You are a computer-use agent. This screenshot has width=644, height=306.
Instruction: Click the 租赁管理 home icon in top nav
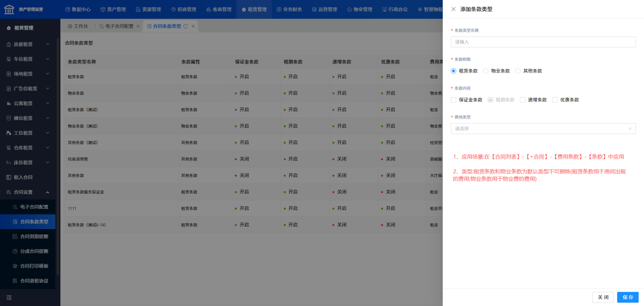pyautogui.click(x=244, y=9)
